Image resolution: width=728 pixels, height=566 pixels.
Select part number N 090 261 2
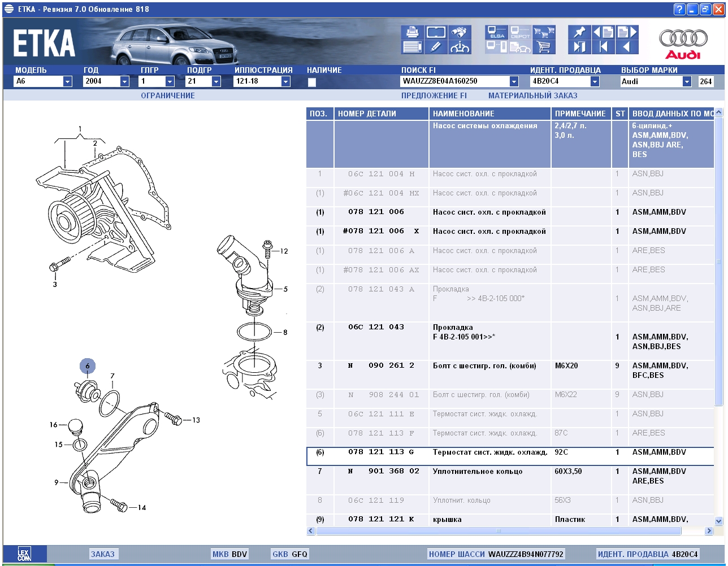click(x=381, y=365)
